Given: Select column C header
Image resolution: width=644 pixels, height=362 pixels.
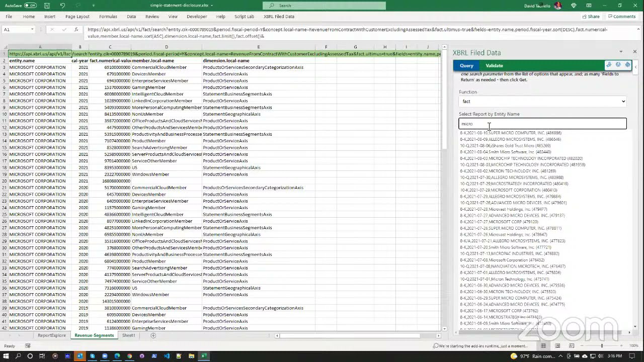Looking at the screenshot, I should [x=110, y=47].
